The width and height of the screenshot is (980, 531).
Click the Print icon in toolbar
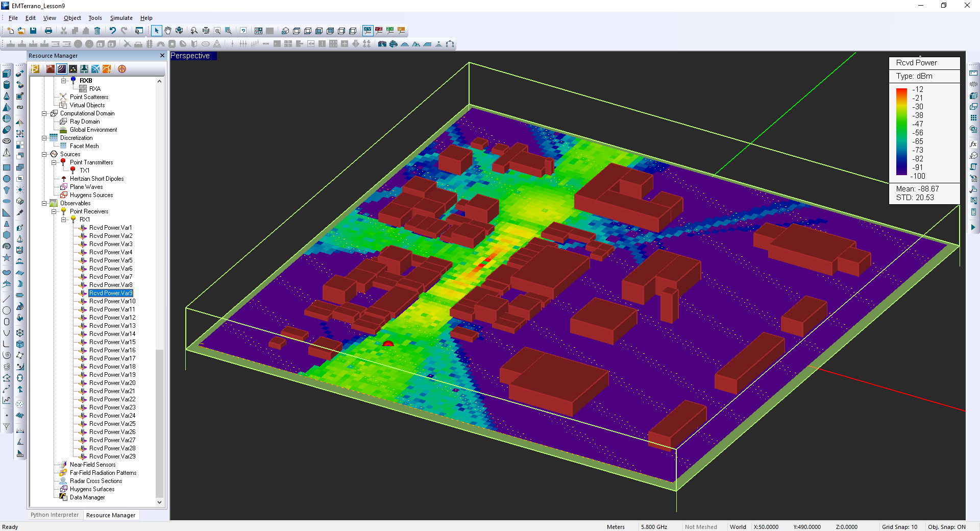click(x=48, y=31)
